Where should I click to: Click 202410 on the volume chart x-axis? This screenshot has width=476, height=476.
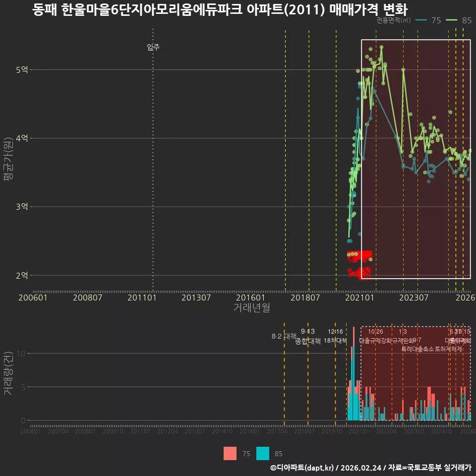441,431
